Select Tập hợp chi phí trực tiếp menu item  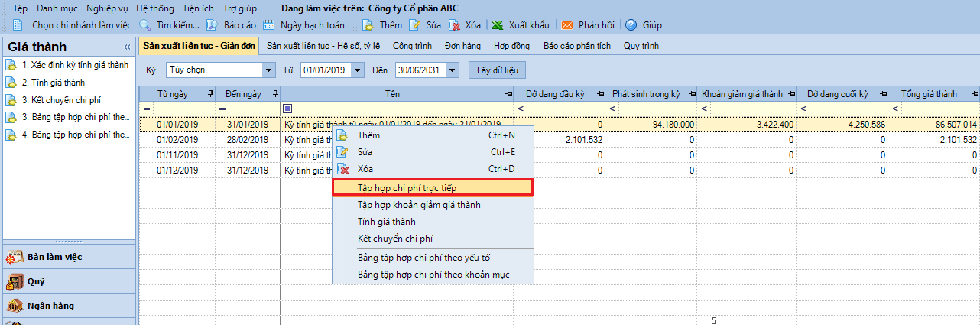[433, 187]
